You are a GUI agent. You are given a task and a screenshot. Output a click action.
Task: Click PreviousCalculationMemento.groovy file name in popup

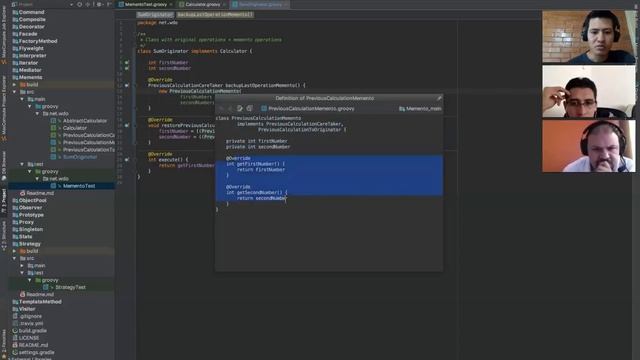[x=311, y=109]
